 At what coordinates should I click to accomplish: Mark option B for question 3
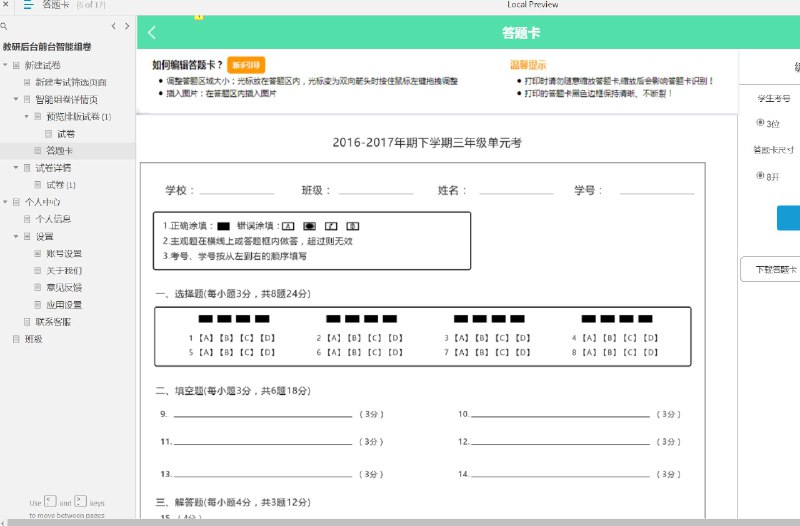coord(482,338)
